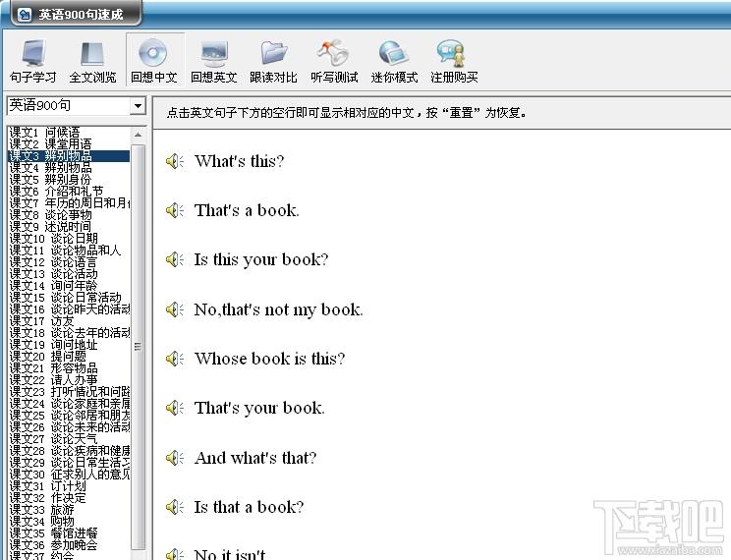Play audio for "That's a book."
The image size is (731, 560).
(x=175, y=211)
